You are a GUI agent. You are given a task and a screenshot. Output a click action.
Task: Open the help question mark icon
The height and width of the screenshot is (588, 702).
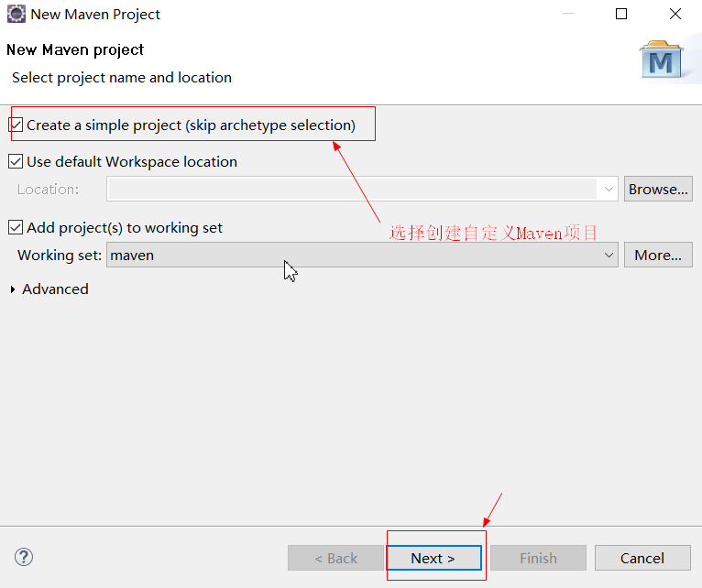click(24, 557)
